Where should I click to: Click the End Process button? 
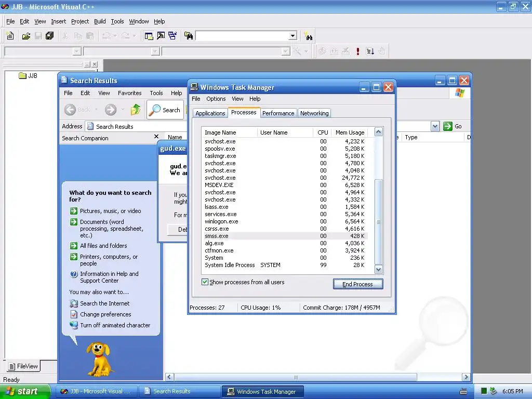[358, 284]
